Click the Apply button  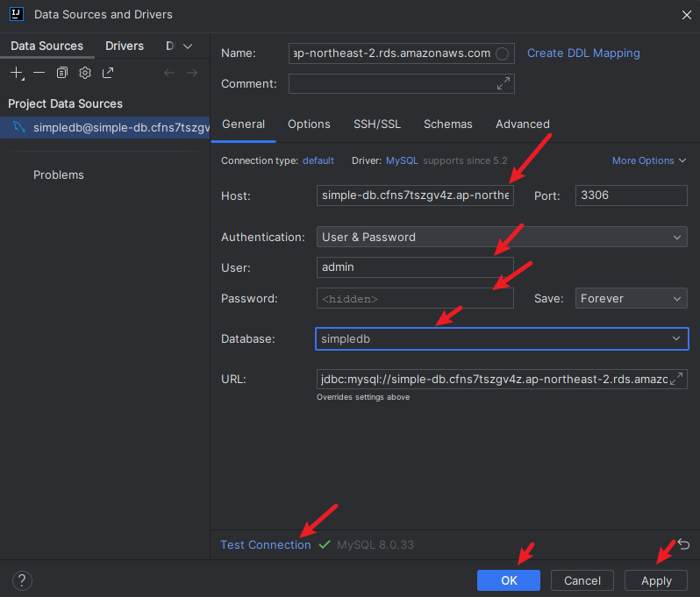656,580
